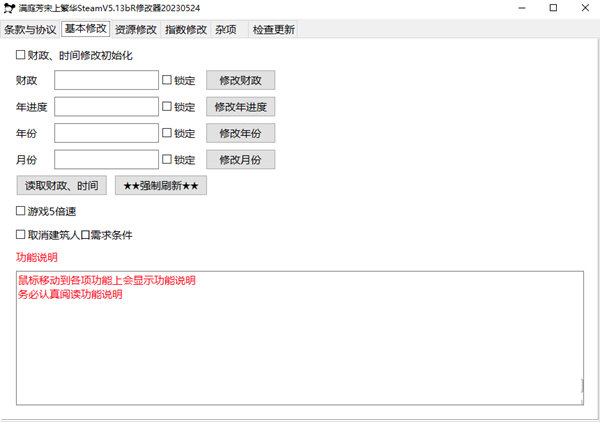Toggle the 锁定 checkbox for 财政

click(x=167, y=81)
